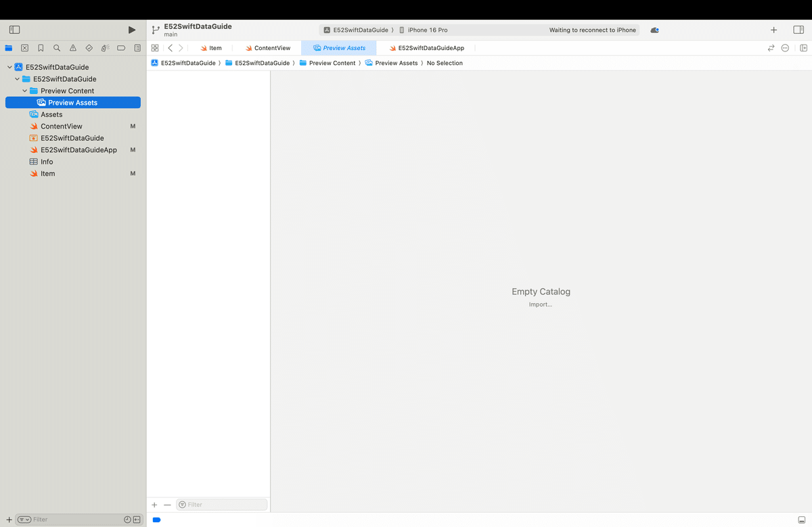Choose the iPhone 16 Pro run destination
812x527 pixels.
click(423, 30)
